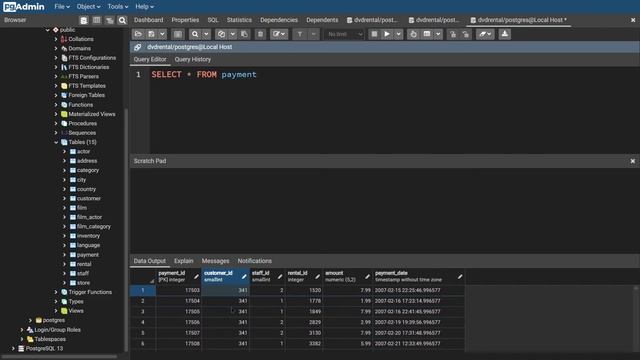The width and height of the screenshot is (640, 360).
Task: Close the Scratch Pad panel
Action: 633,161
